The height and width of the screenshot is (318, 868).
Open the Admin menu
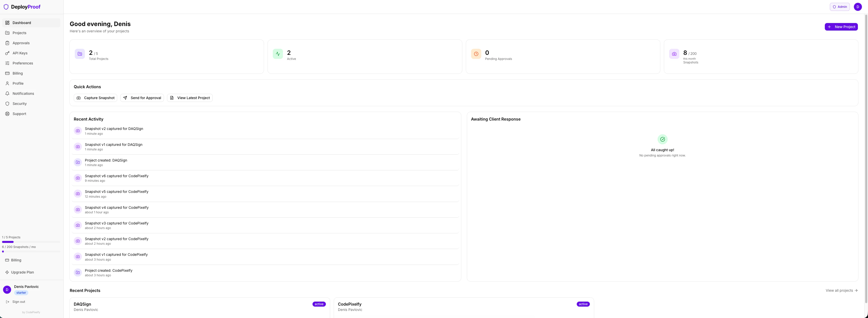click(x=839, y=7)
